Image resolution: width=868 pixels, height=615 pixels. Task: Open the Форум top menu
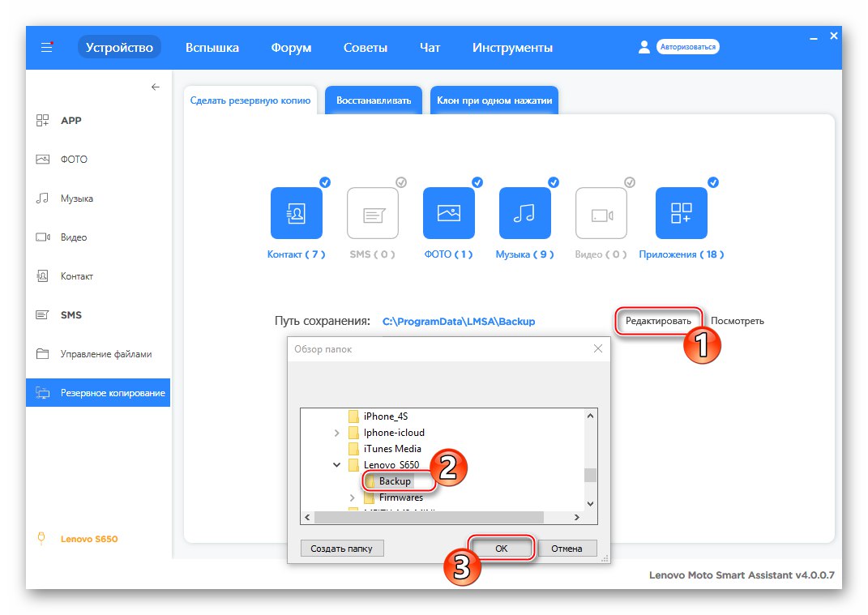pos(291,48)
